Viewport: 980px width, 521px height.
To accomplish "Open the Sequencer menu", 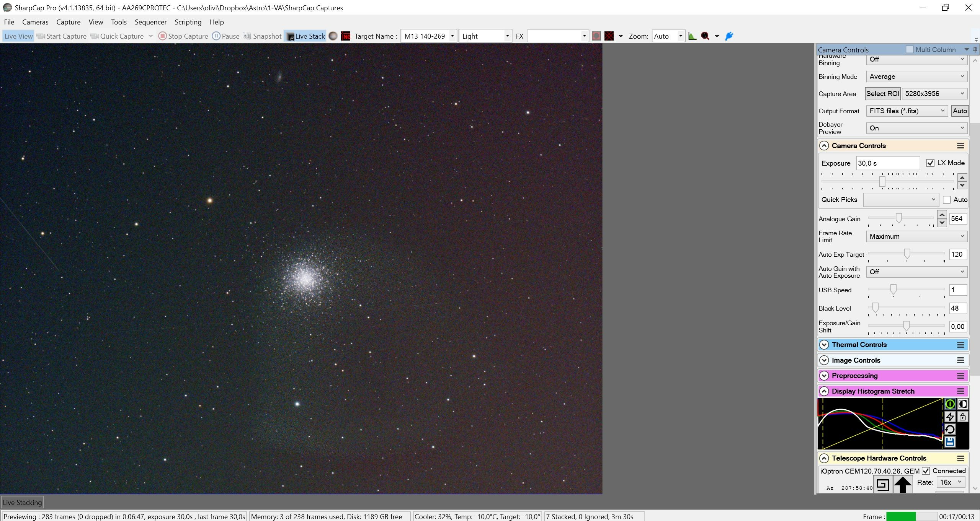I will [150, 22].
